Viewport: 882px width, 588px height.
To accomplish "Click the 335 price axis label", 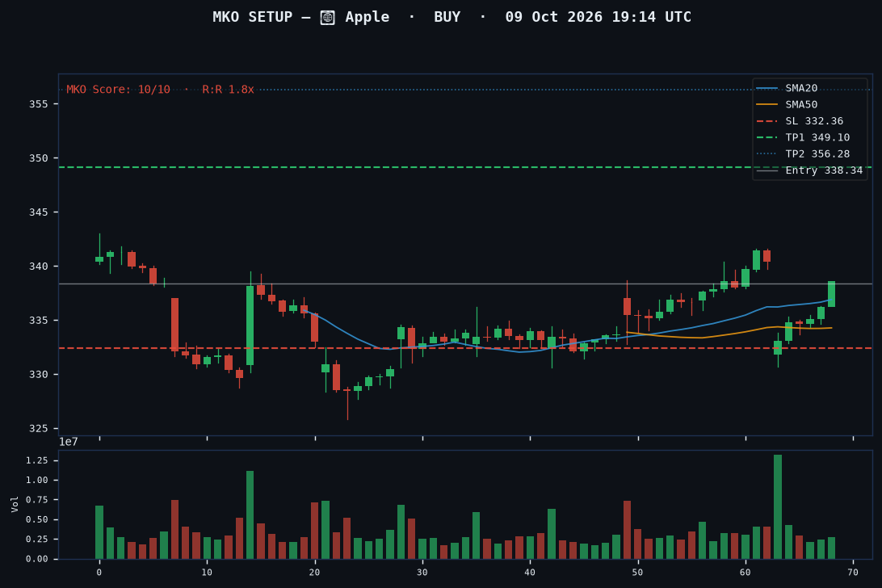I will tap(38, 320).
